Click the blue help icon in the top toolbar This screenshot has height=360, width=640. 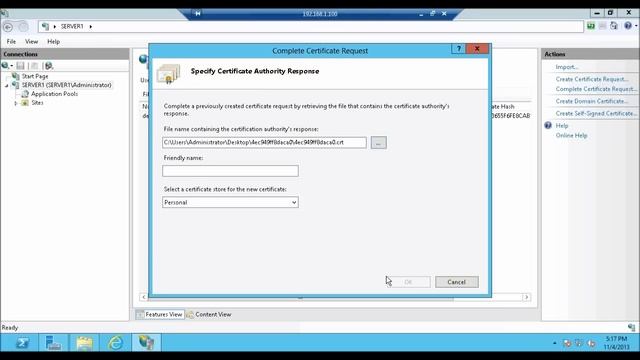coord(628,26)
